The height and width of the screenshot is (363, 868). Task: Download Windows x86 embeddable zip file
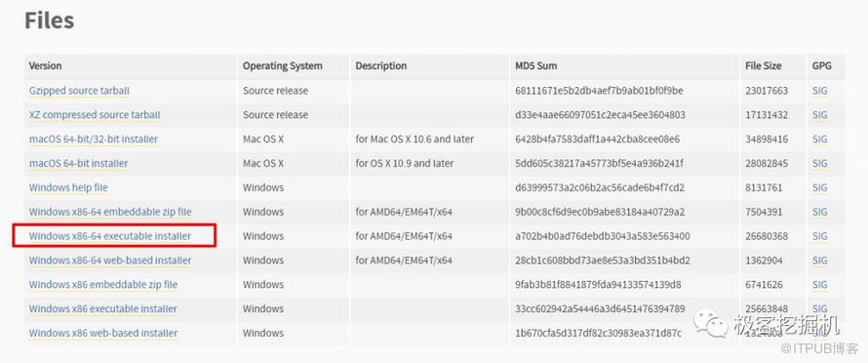coord(103,284)
